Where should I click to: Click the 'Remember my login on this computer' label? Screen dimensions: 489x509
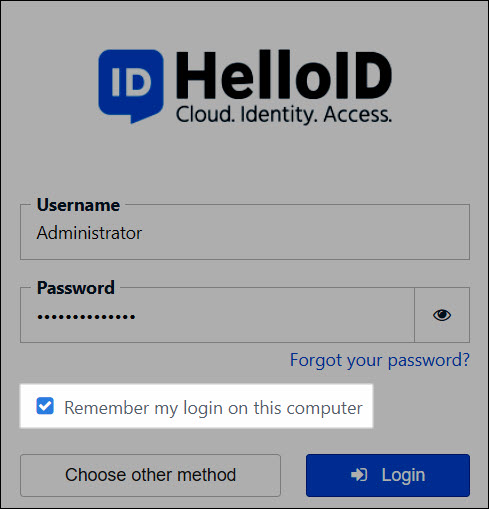click(213, 408)
